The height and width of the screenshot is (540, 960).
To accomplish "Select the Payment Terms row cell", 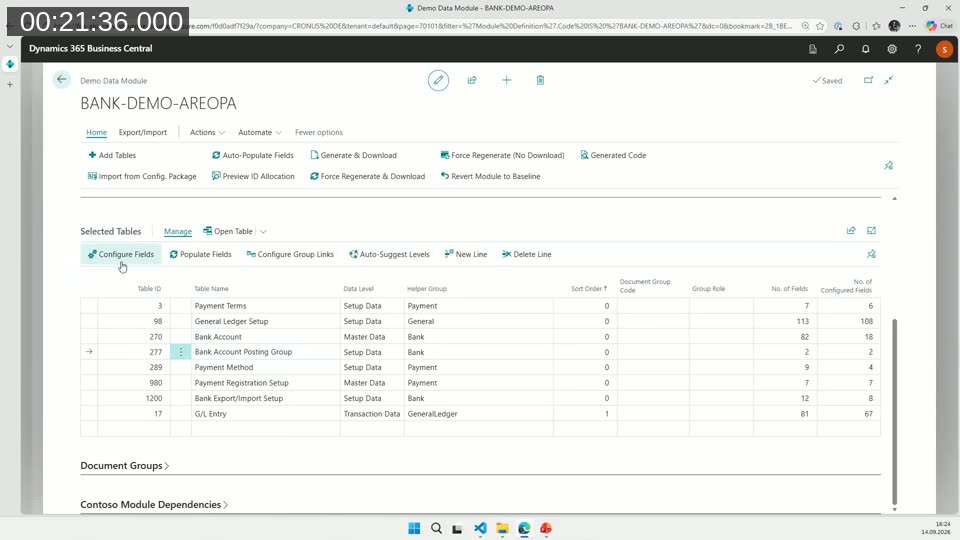I will (x=265, y=306).
